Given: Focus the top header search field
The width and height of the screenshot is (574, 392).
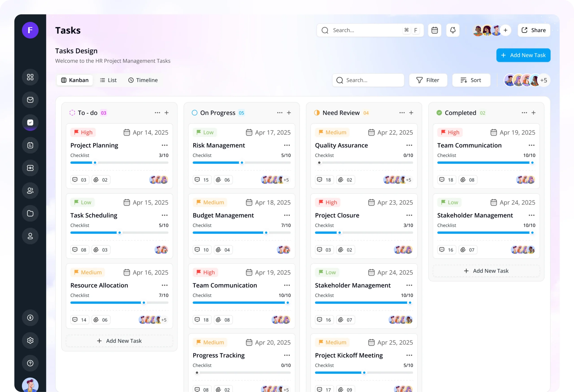Looking at the screenshot, I should 370,30.
